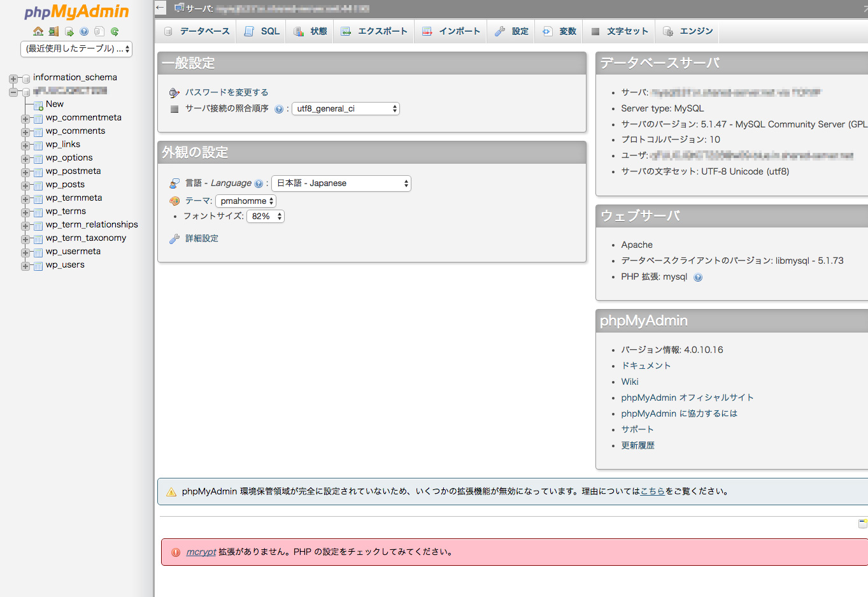Open phpMyAdmin オフィシャルサイト link
The image size is (868, 597).
687,398
